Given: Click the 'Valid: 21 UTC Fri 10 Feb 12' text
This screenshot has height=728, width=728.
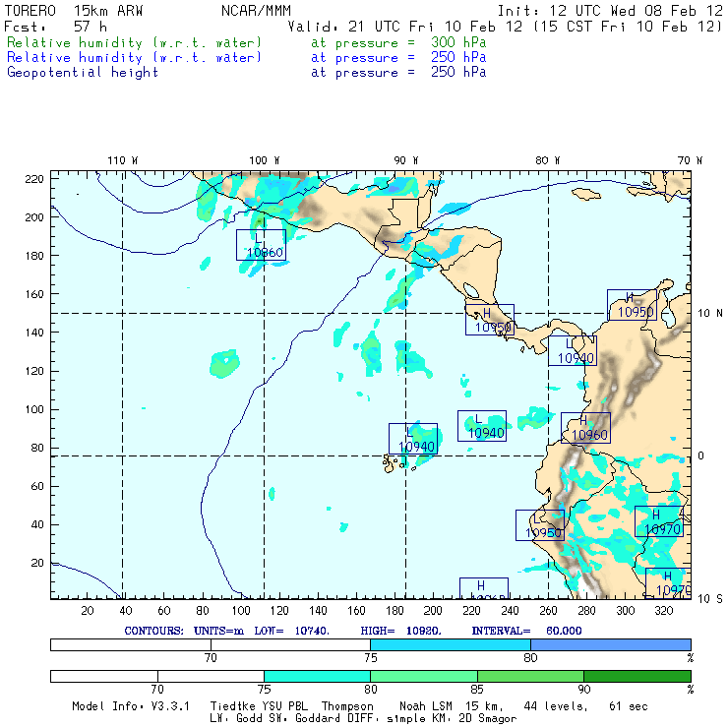Looking at the screenshot, I should 405,27.
